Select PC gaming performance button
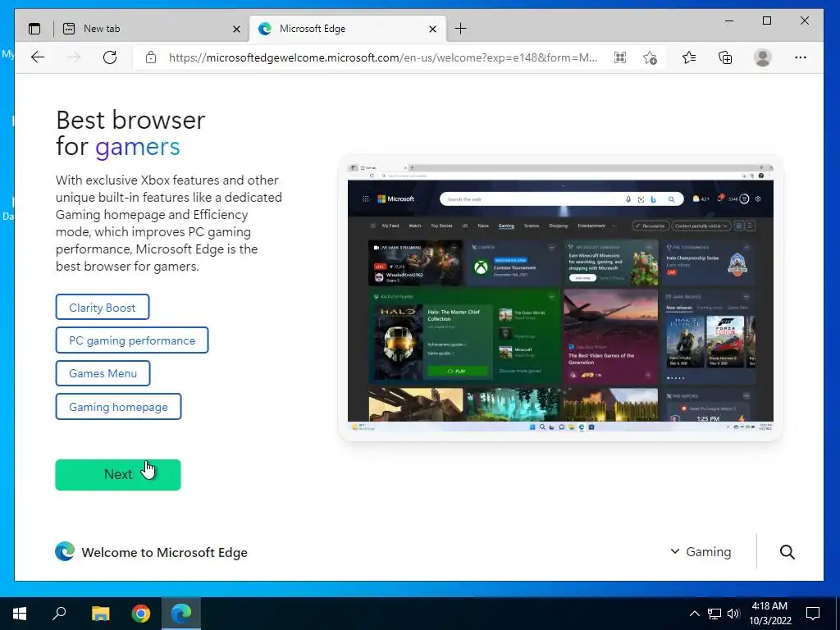Screen dimensions: 840x630 coord(132,340)
